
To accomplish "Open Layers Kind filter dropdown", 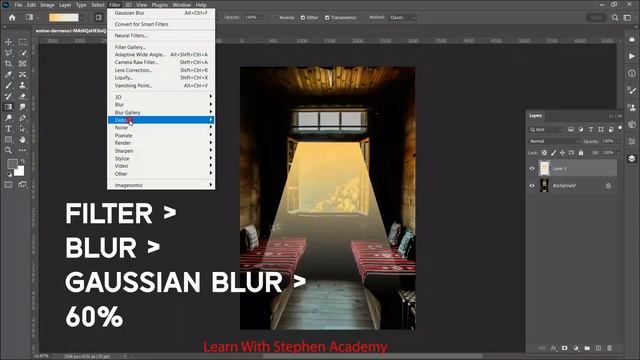I will tap(546, 129).
